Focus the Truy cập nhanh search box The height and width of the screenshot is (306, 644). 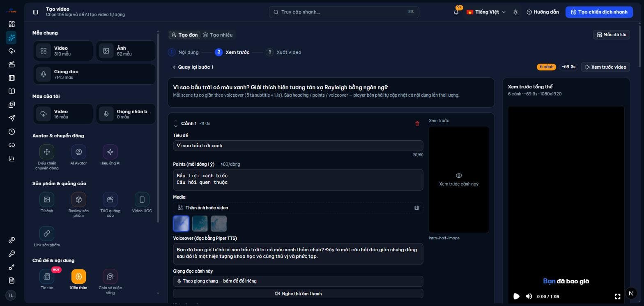point(344,12)
